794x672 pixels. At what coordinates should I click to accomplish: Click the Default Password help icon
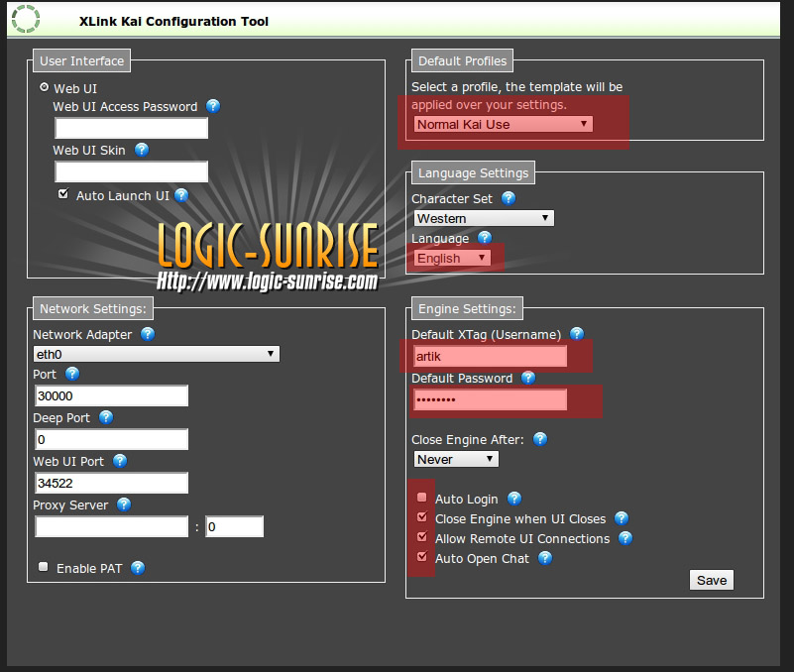click(528, 378)
